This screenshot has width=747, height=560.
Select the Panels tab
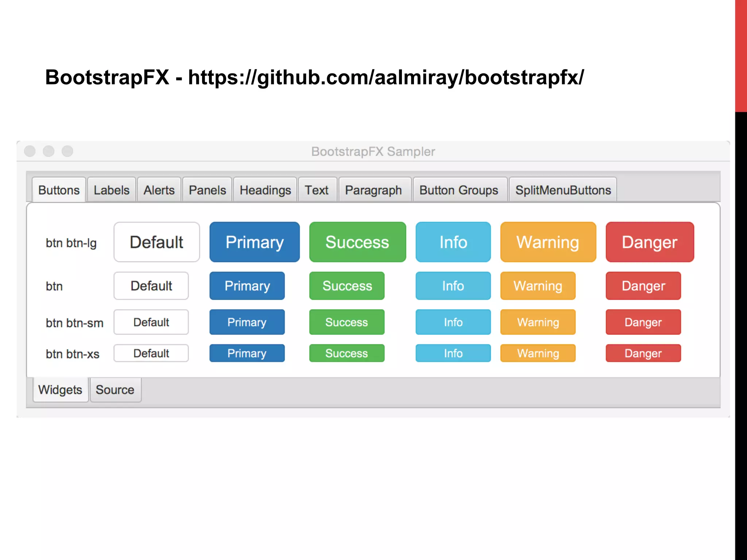coord(207,190)
